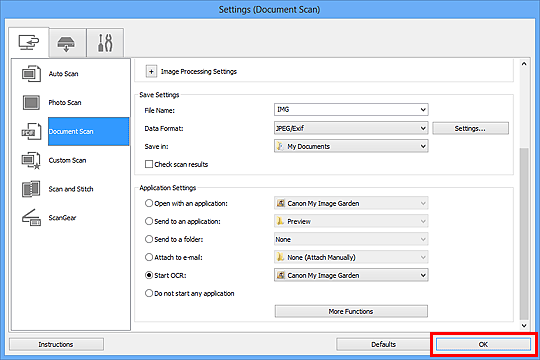Click the Auto Scan icon

pos(31,73)
